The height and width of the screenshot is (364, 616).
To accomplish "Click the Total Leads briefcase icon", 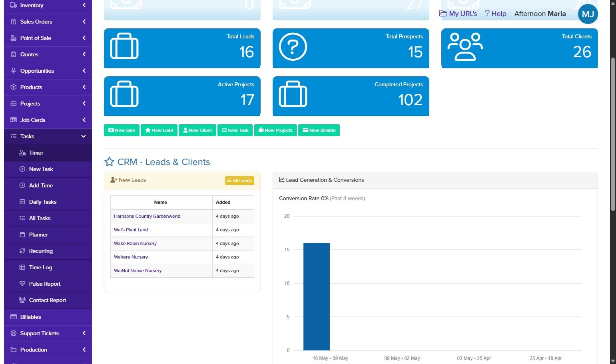I will point(124,47).
